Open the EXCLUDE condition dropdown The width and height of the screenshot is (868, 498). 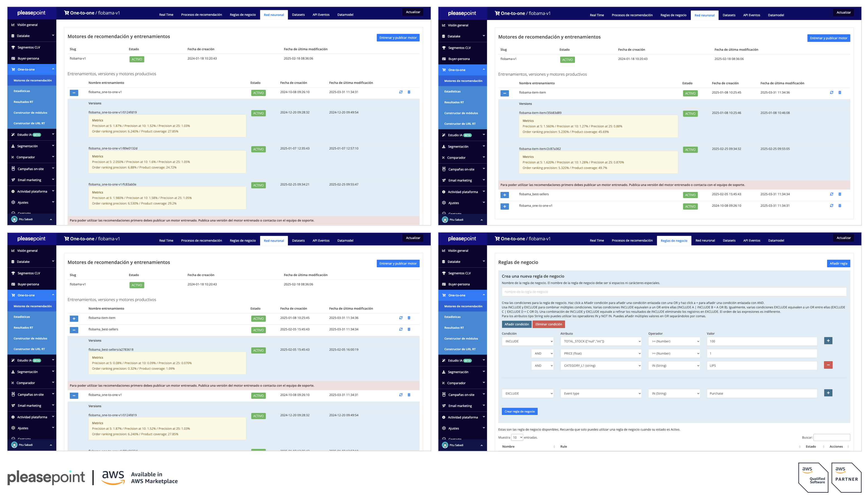(x=527, y=393)
